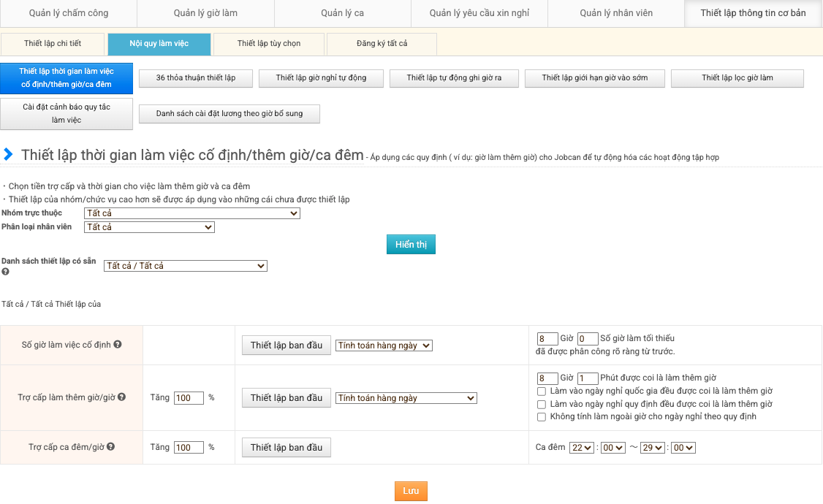Screen dimensions: 823x504
Task: Click Thiết lập giờ nghỉ tự động button
Action: (x=321, y=78)
